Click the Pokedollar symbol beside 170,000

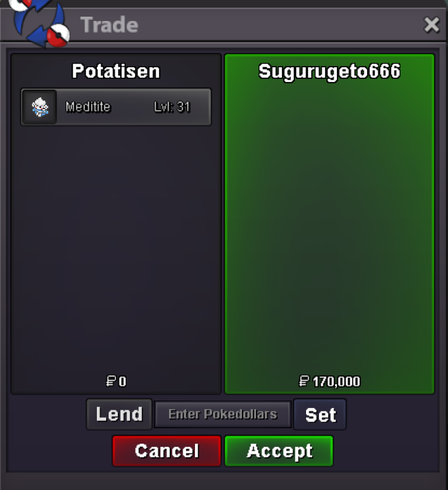point(304,381)
